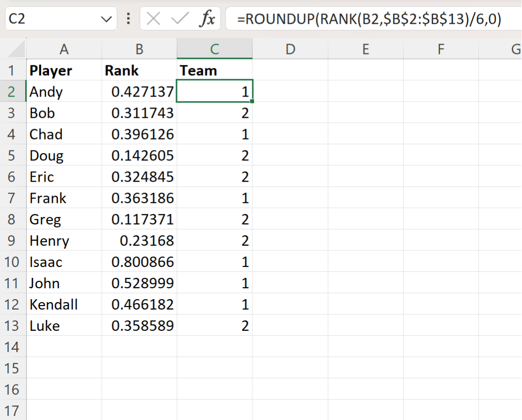
Task: Click the Insert Function (fx) icon
Action: (207, 18)
